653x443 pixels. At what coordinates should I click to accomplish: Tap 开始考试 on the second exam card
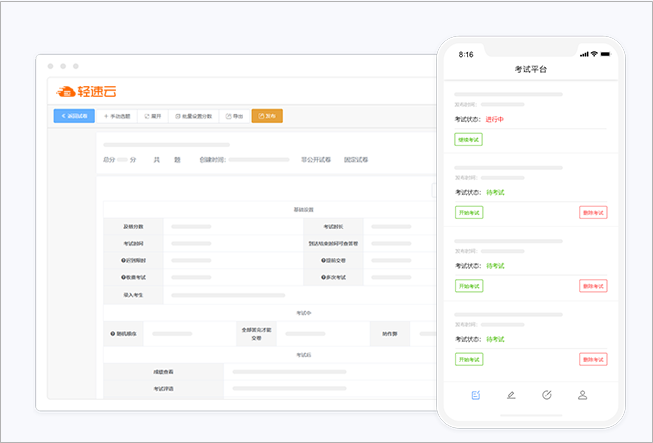tap(469, 213)
